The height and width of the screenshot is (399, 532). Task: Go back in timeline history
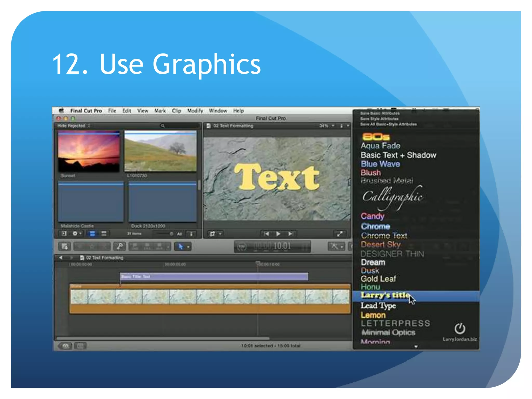[61, 258]
